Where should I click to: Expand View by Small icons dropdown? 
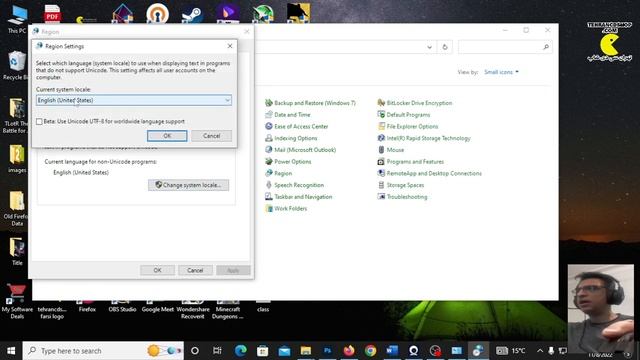click(x=501, y=72)
